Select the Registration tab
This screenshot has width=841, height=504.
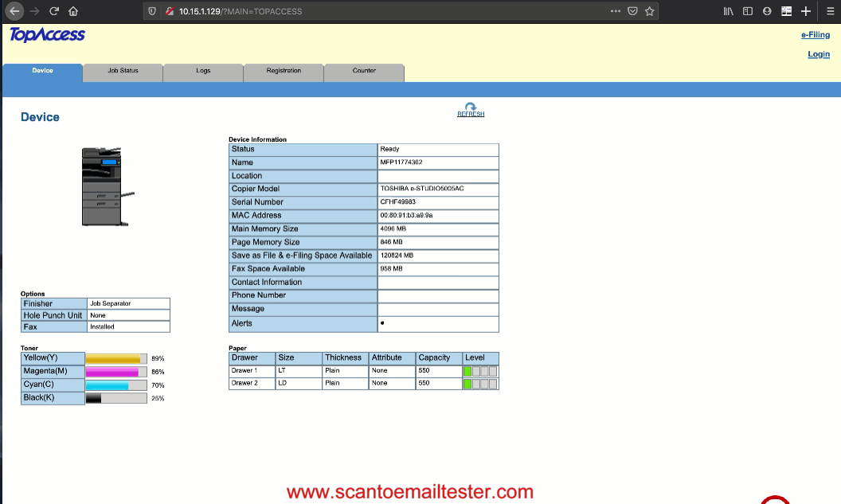284,71
